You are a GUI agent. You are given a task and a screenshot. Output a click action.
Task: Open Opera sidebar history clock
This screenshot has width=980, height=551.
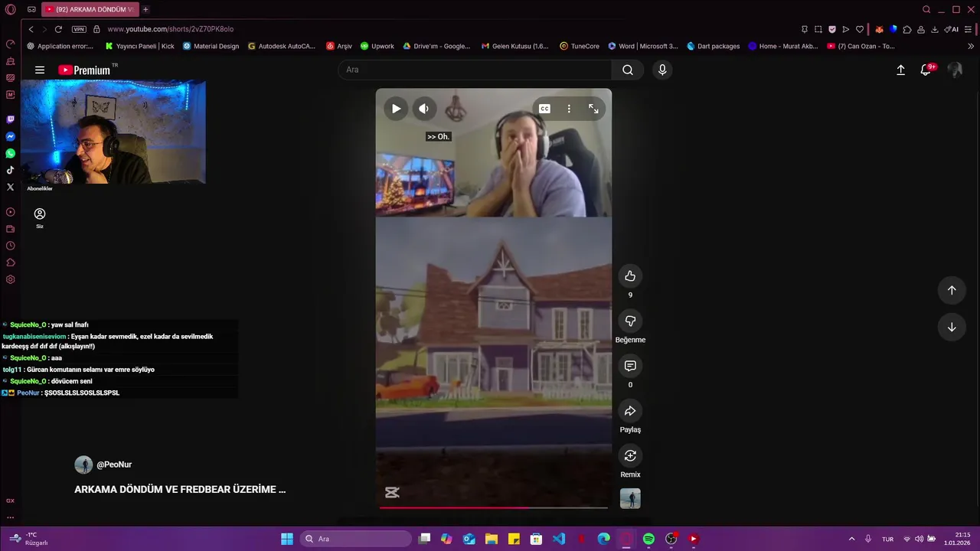pos(10,246)
